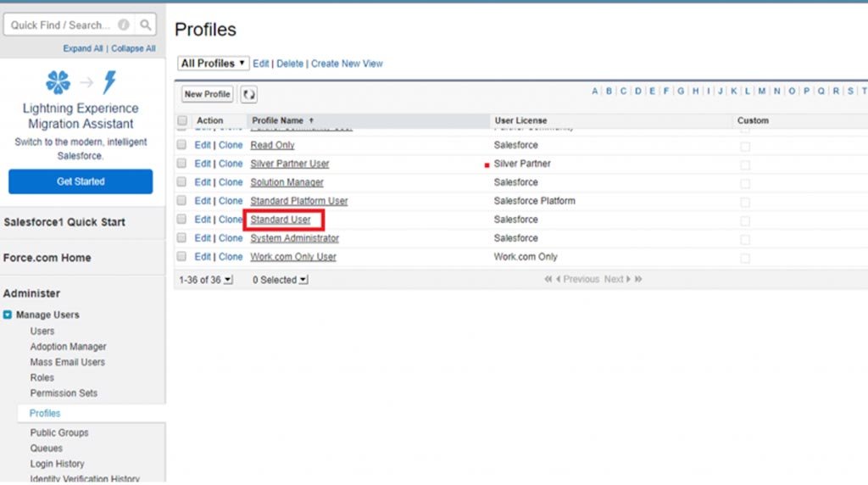Screen dimensions: 868x485
Task: Click Edit for Standard User row
Action: (x=203, y=220)
